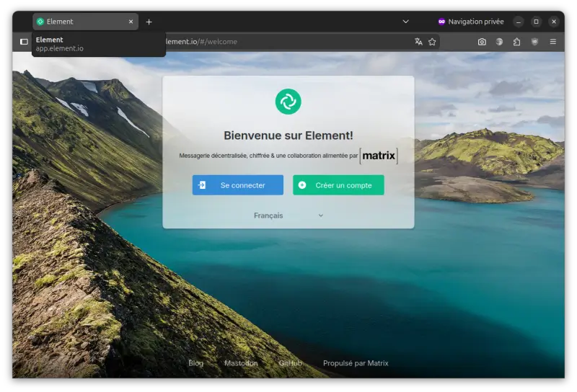Screen dimensions: 577x392
Task: Minimize the browser window
Action: click(x=518, y=22)
